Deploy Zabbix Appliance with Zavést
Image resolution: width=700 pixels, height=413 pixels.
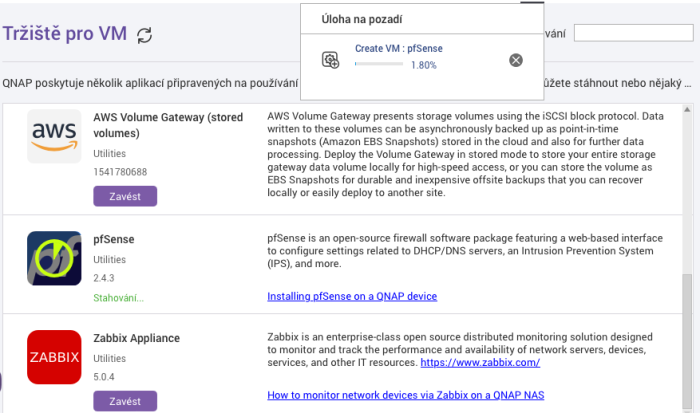[125, 401]
